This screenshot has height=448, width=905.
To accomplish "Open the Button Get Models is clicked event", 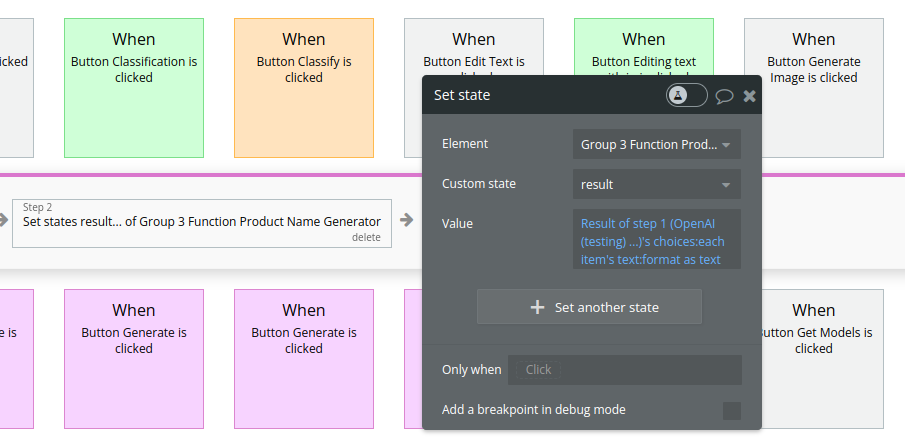I will pos(822,359).
